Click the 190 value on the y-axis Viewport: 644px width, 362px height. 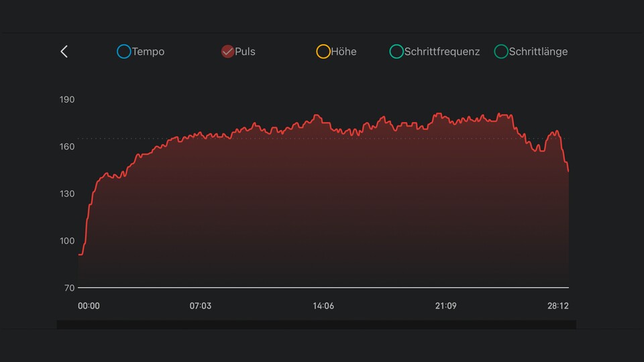point(67,100)
